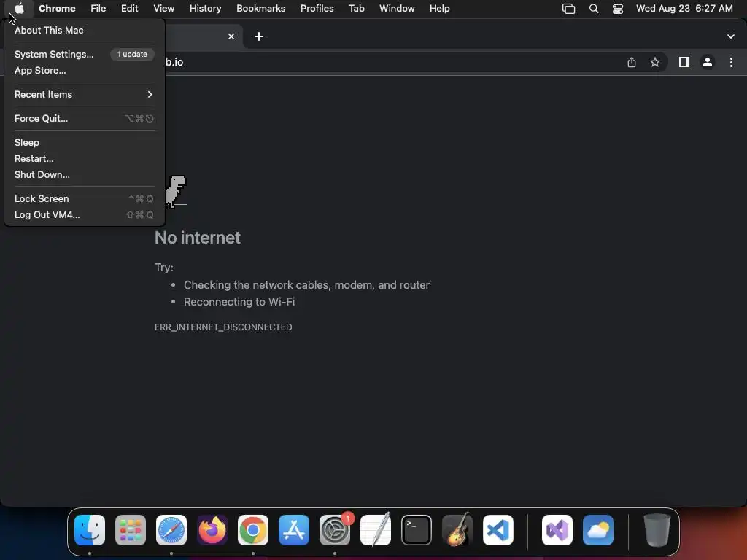Open the View menu
This screenshot has width=747, height=560.
164,9
